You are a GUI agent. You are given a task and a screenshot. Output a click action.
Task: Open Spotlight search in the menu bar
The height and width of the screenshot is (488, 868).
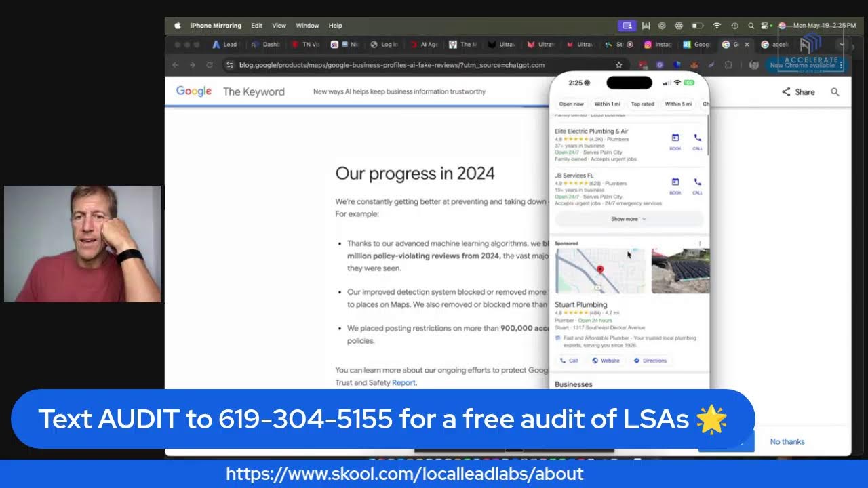751,26
